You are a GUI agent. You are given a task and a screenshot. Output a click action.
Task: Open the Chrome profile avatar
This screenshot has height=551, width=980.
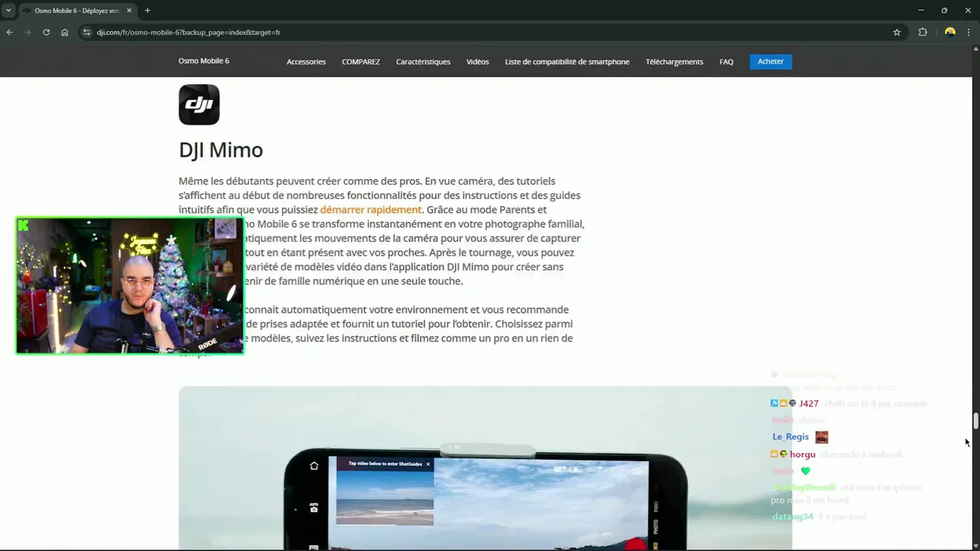pos(950,32)
